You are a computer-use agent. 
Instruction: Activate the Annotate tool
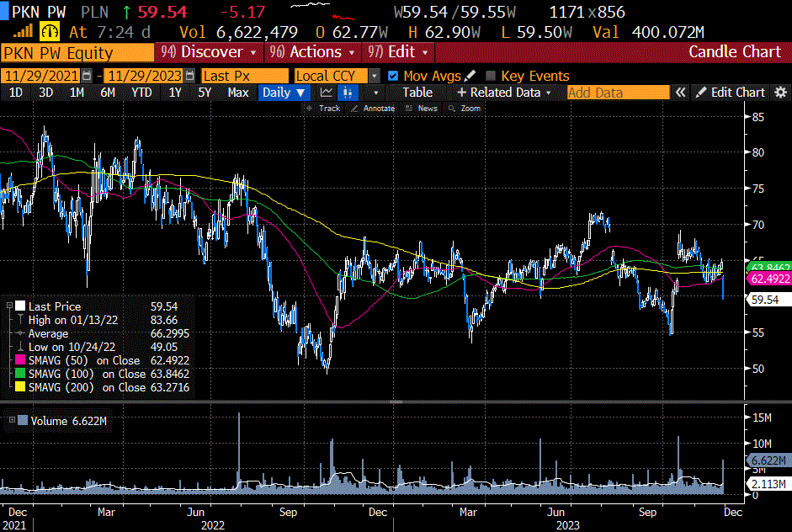point(373,108)
